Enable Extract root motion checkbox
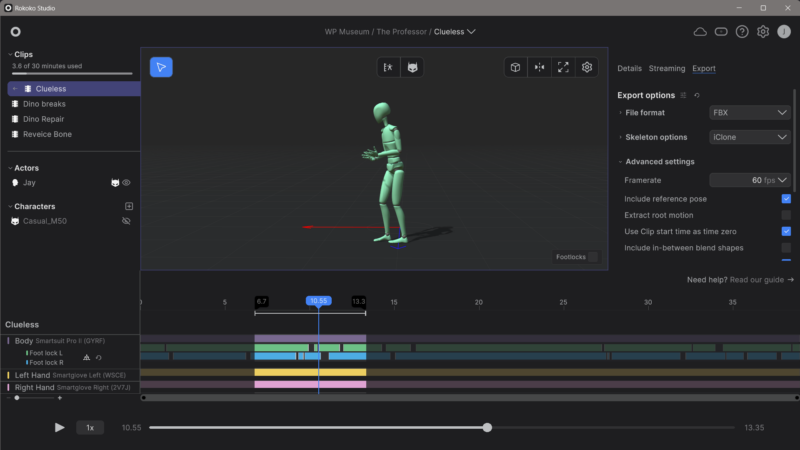 coord(786,215)
